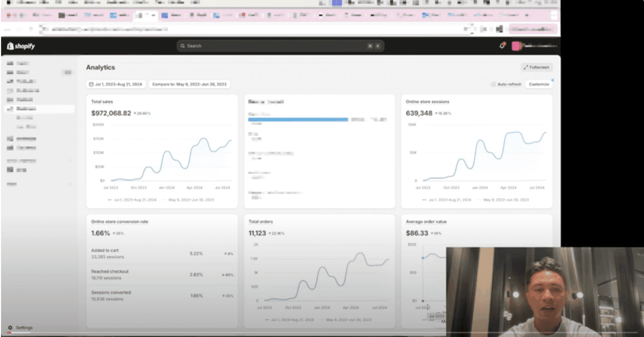Click the Settings gear icon
The width and height of the screenshot is (644, 337).
(10, 328)
